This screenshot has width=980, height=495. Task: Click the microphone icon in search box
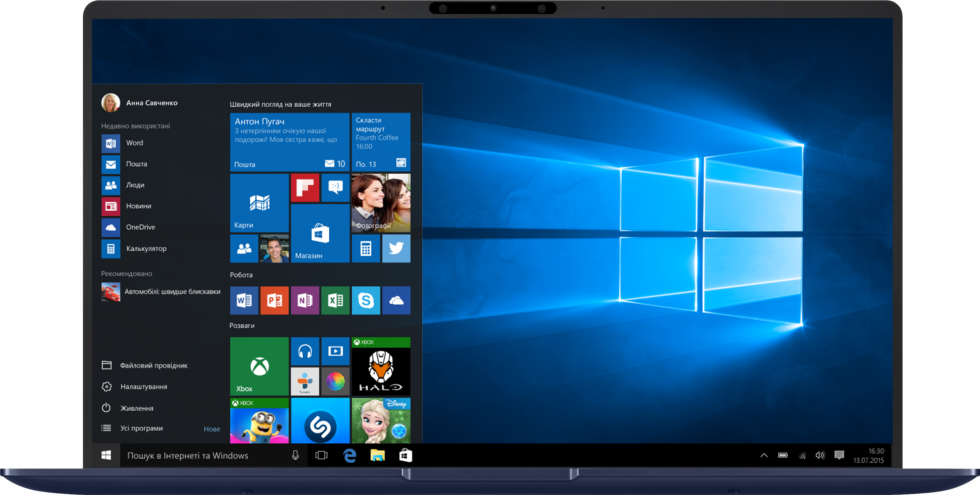click(295, 455)
